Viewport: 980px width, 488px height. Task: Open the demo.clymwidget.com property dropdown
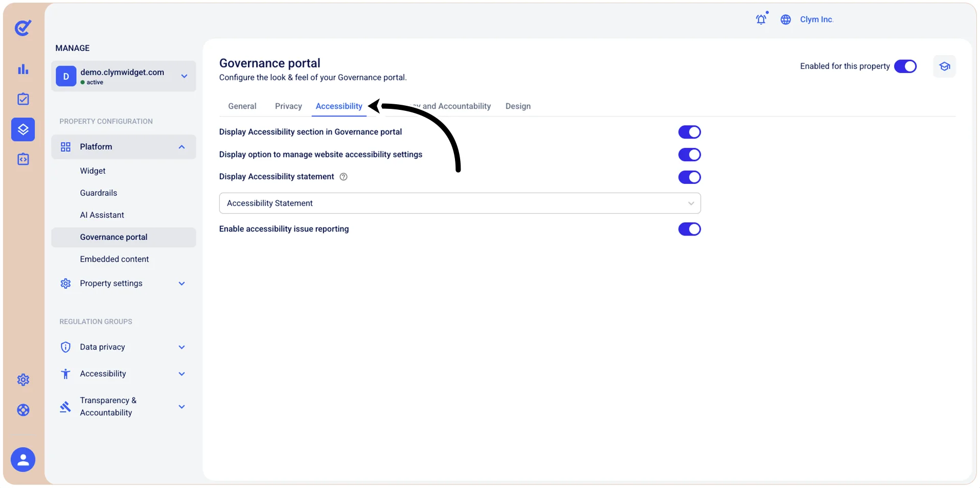click(x=123, y=77)
